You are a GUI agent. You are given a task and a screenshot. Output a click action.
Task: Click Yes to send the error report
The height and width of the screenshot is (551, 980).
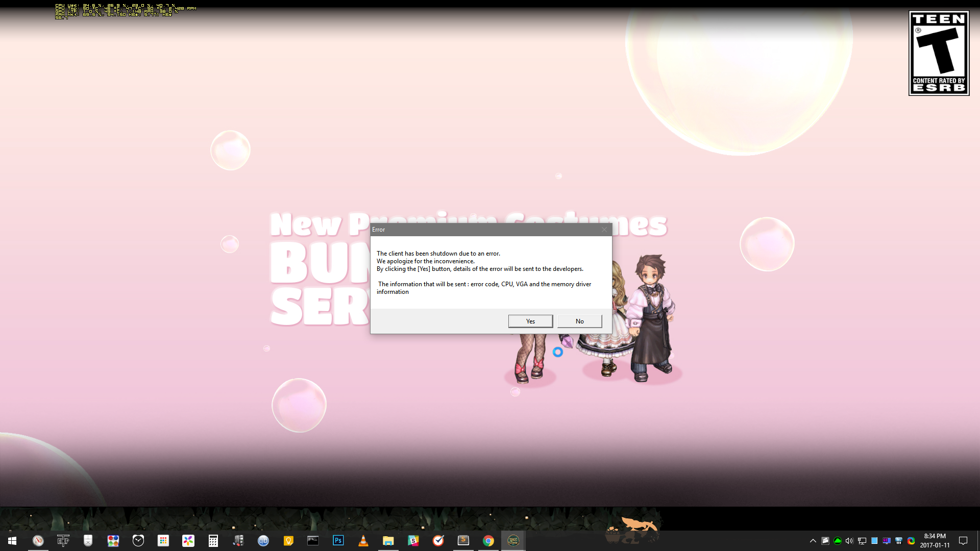[x=530, y=321]
